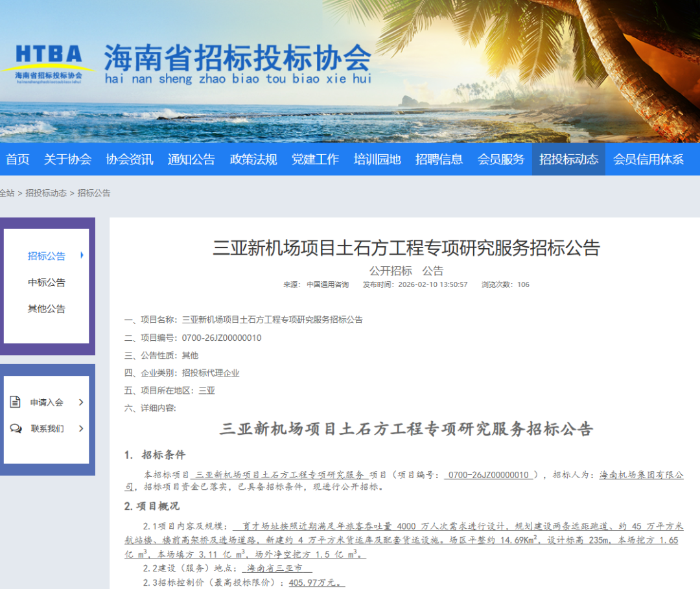
Task: Click the arrow beside 招标公告 sidebar item
Action: (x=82, y=255)
